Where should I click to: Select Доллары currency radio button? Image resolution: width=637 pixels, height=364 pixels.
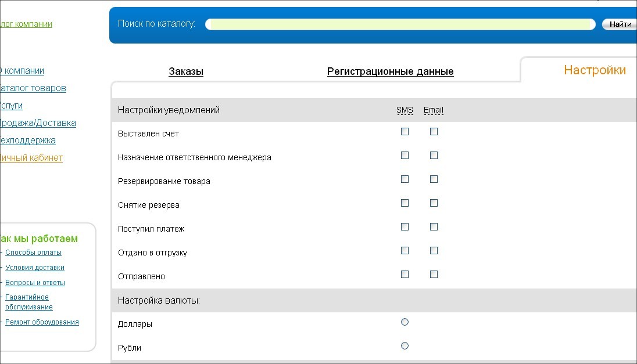click(405, 322)
